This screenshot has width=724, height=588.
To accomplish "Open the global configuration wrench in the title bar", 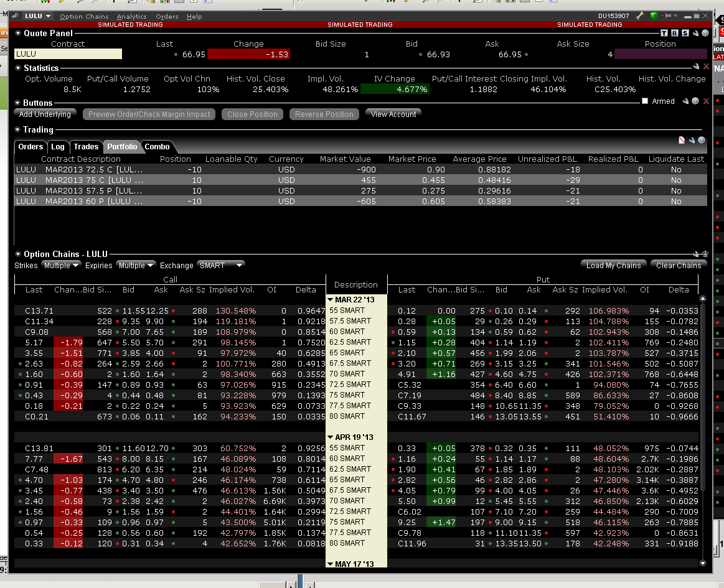I will tap(639, 16).
